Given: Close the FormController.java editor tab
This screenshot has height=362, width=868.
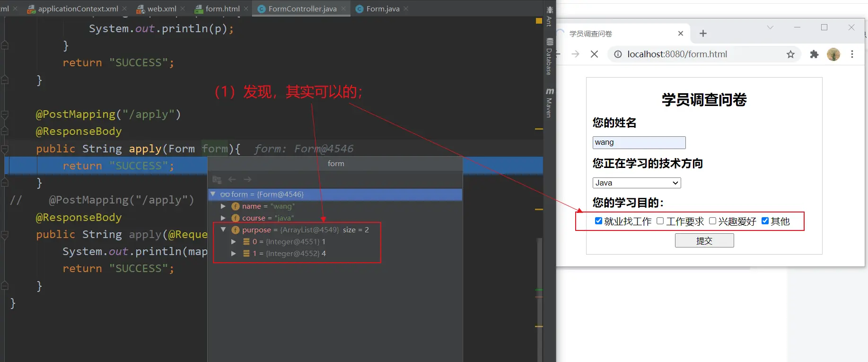Looking at the screenshot, I should [343, 9].
